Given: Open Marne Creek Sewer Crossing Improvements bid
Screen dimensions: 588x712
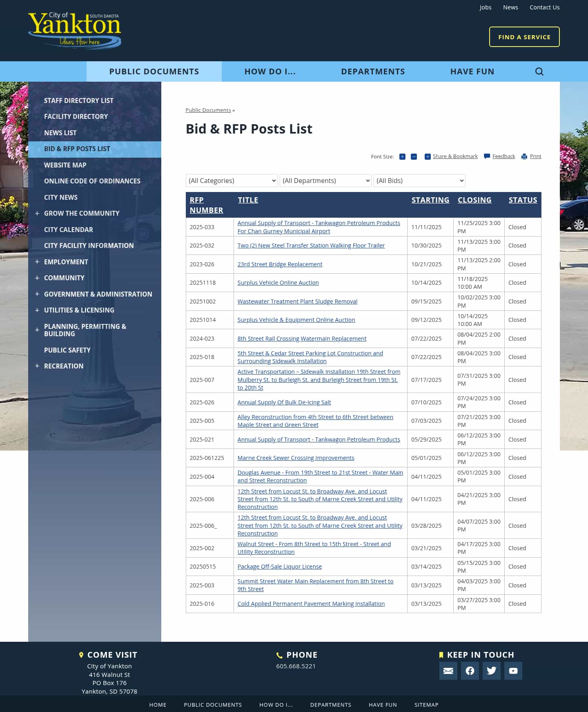Looking at the screenshot, I should click(296, 458).
